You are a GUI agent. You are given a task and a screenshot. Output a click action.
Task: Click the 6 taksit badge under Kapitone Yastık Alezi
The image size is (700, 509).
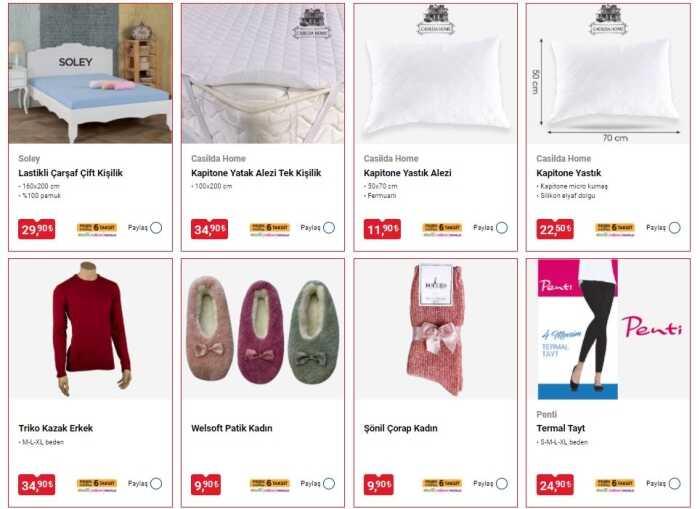pos(442,229)
